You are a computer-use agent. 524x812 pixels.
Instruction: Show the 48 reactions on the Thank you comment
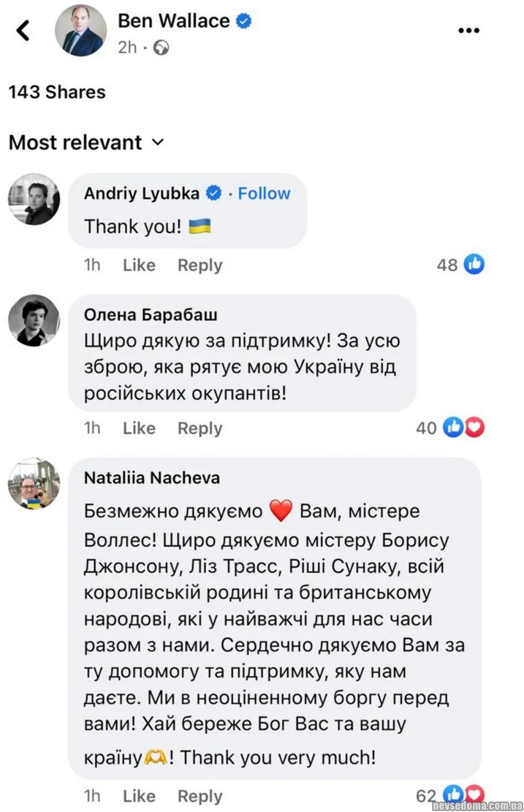tap(461, 265)
